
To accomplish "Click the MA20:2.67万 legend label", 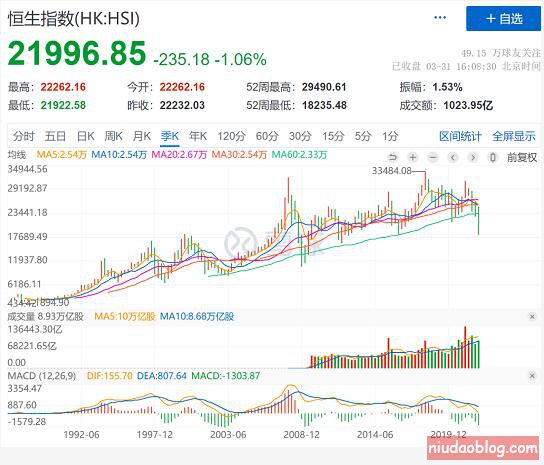I will (179, 154).
